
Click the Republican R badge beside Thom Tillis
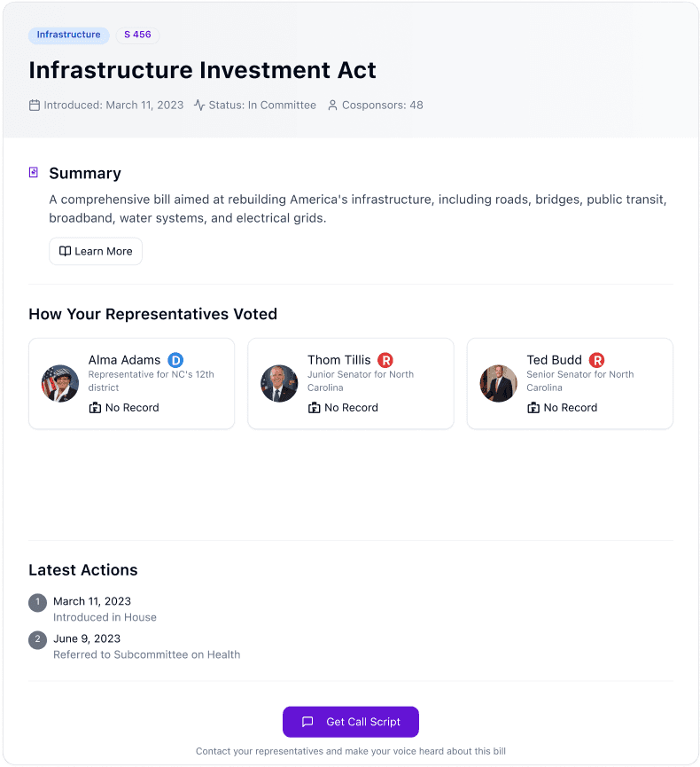tap(385, 361)
